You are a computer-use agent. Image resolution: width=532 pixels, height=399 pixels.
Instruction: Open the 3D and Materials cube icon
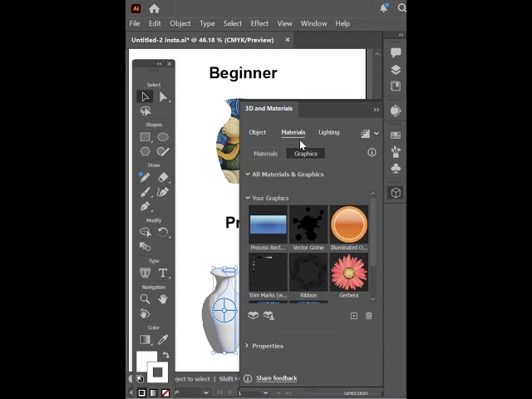coord(396,193)
